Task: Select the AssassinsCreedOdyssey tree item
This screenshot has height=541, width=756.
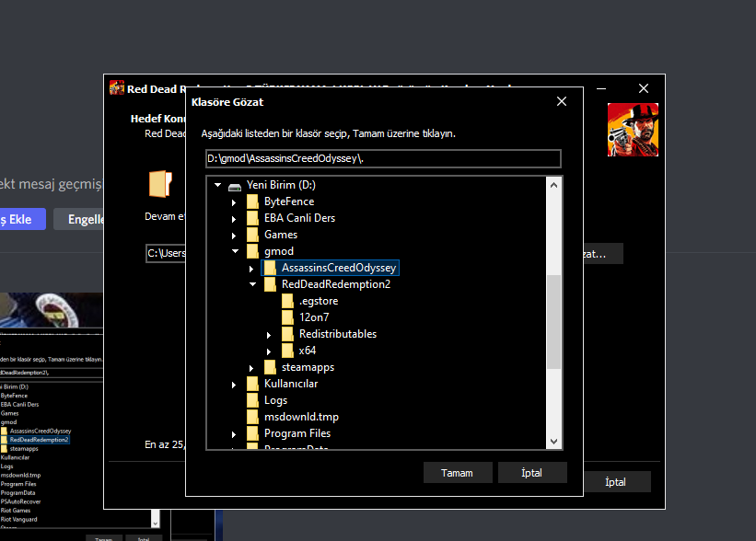Action: click(x=331, y=268)
